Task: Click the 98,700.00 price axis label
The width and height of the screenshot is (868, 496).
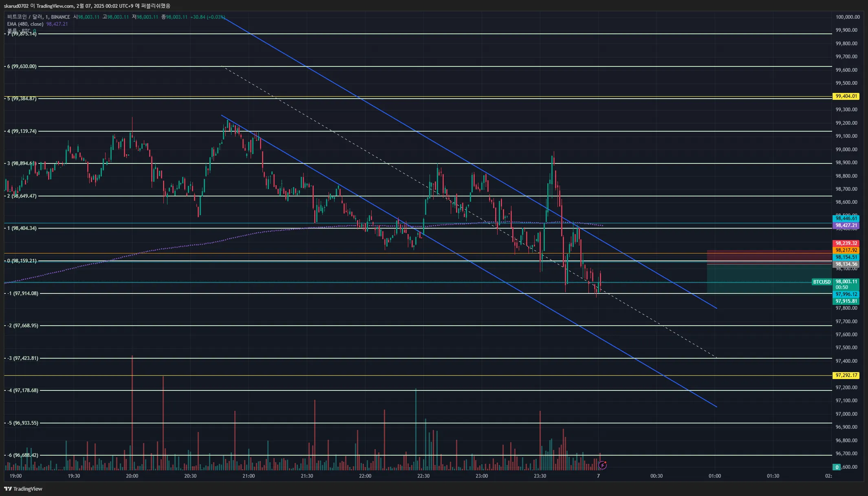Action: pos(846,189)
